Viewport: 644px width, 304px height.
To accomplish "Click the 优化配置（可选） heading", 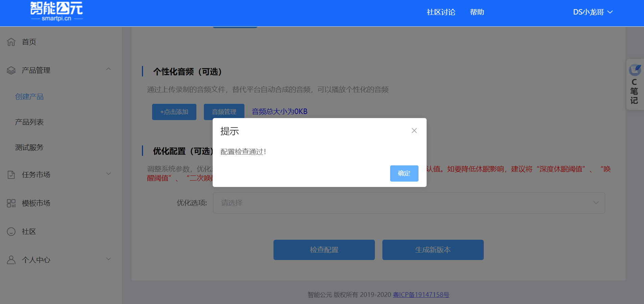I will pos(183,151).
